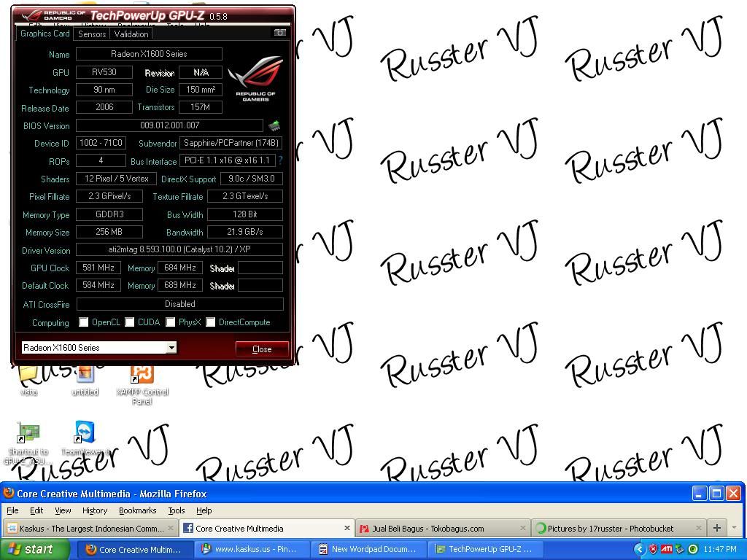Open a new Firefox tab with plus
This screenshot has height=560, width=747.
(x=716, y=528)
